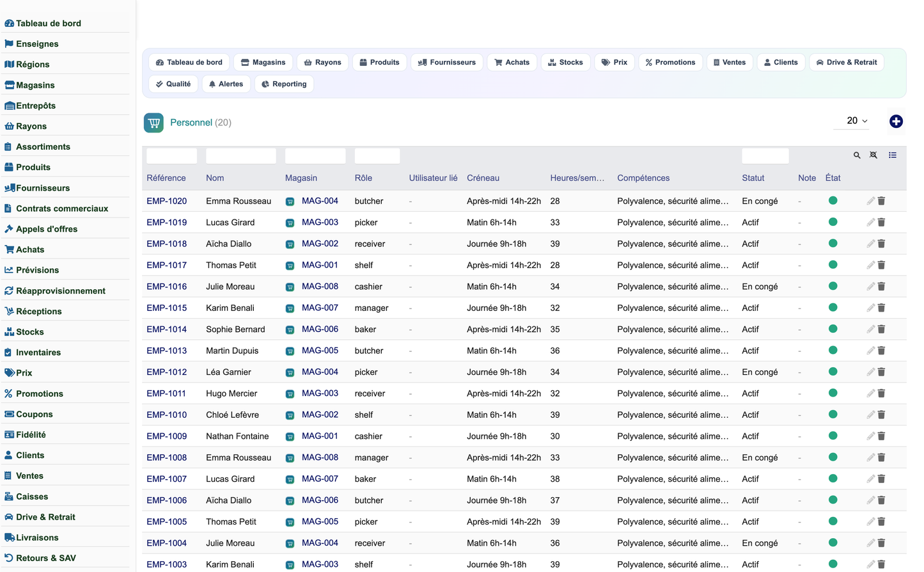Click the Nom filter input field

coord(241,155)
